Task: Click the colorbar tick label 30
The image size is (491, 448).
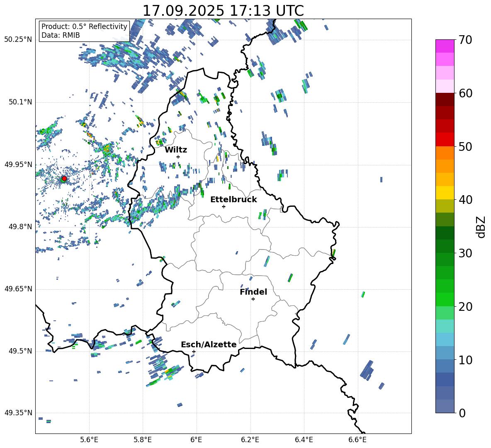Action: click(x=465, y=253)
